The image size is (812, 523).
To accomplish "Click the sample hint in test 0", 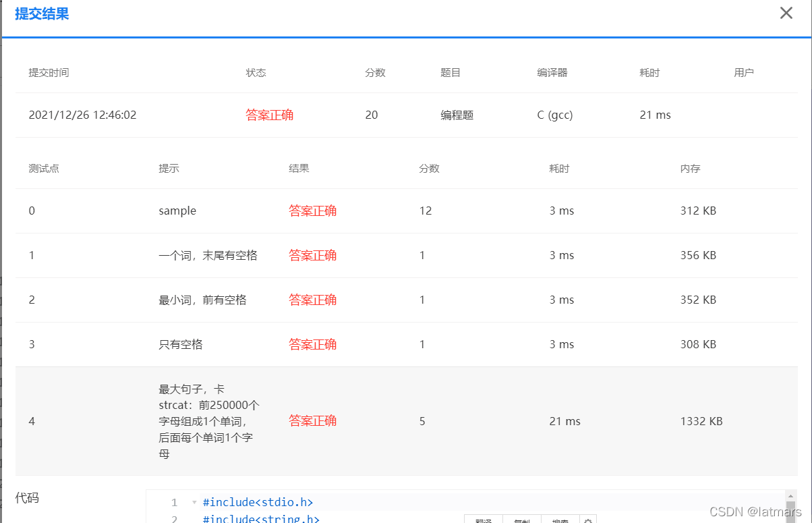I will [x=177, y=211].
